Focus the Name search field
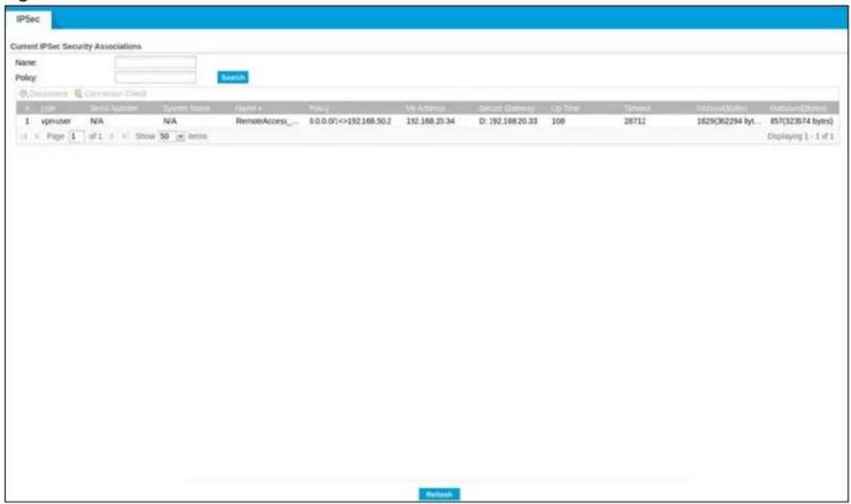 click(156, 62)
